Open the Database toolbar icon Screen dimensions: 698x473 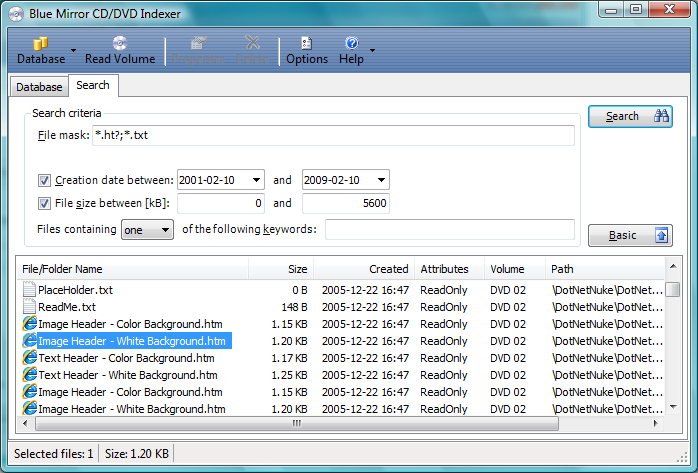pyautogui.click(x=41, y=44)
